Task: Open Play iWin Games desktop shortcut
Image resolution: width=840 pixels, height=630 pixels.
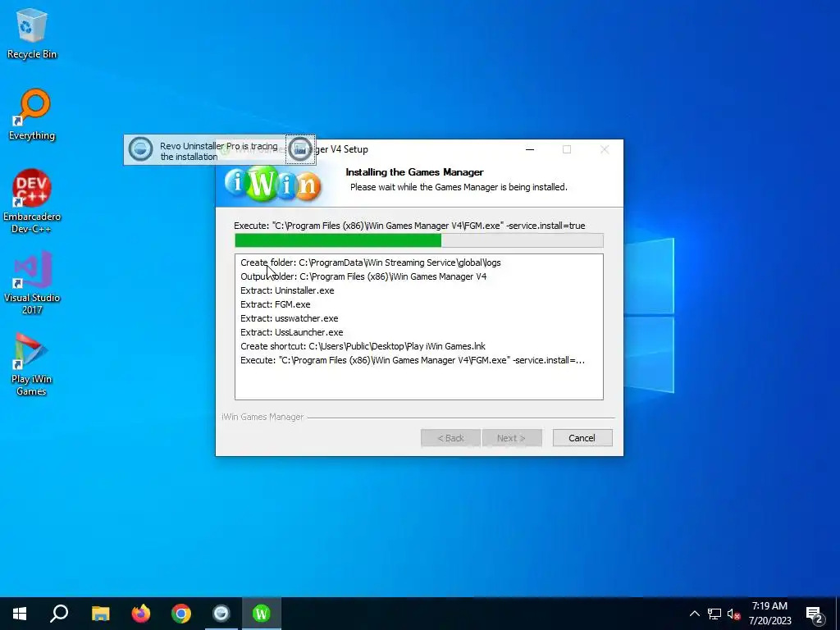Action: (x=32, y=364)
